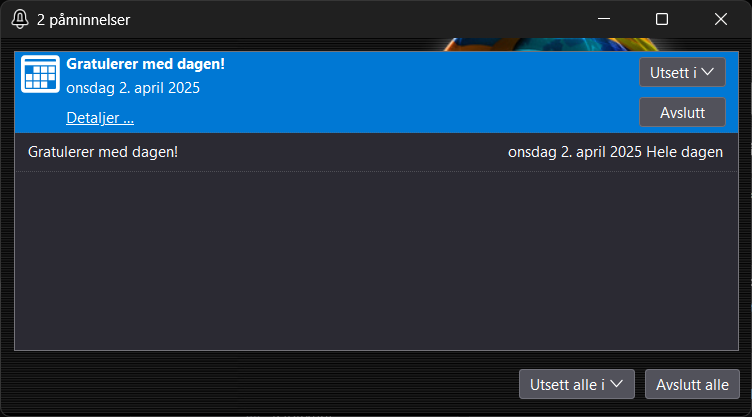
Task: Click the colorful wallpaper strip behind the window
Action: click(551, 44)
